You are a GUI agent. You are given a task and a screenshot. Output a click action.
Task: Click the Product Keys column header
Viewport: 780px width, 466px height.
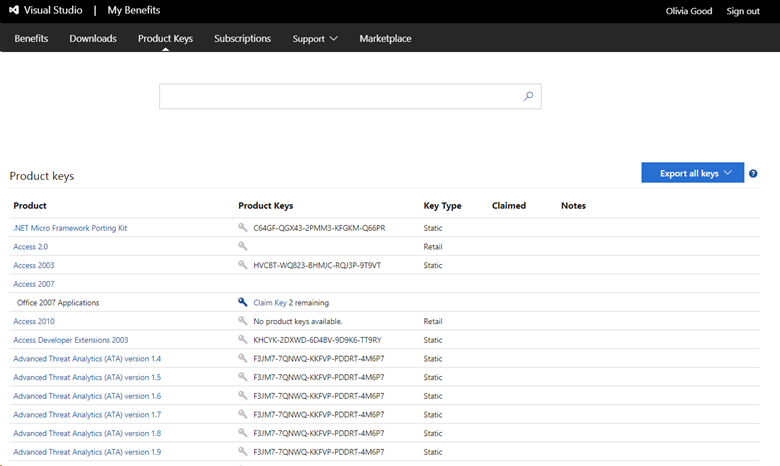point(266,205)
